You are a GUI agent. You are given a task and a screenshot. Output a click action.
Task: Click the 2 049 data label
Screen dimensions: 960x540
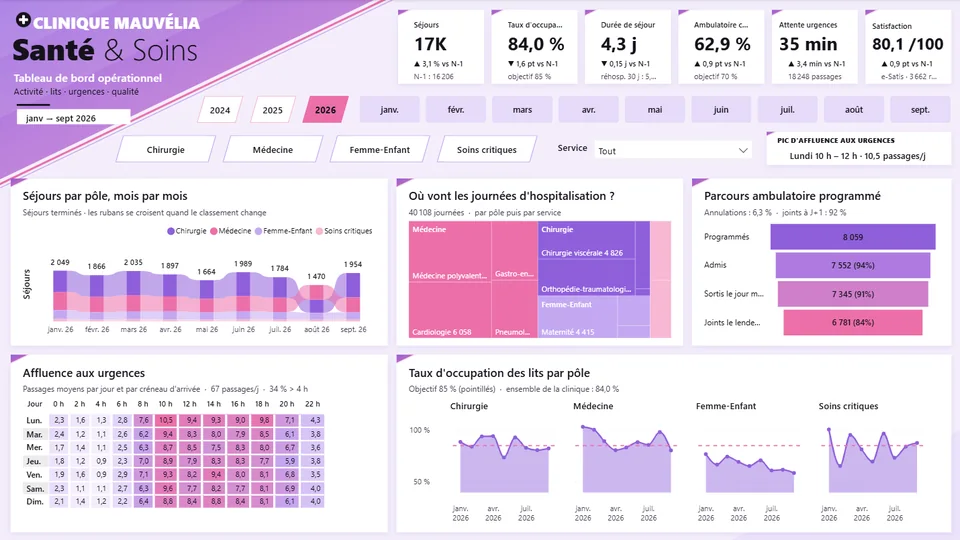(x=60, y=263)
